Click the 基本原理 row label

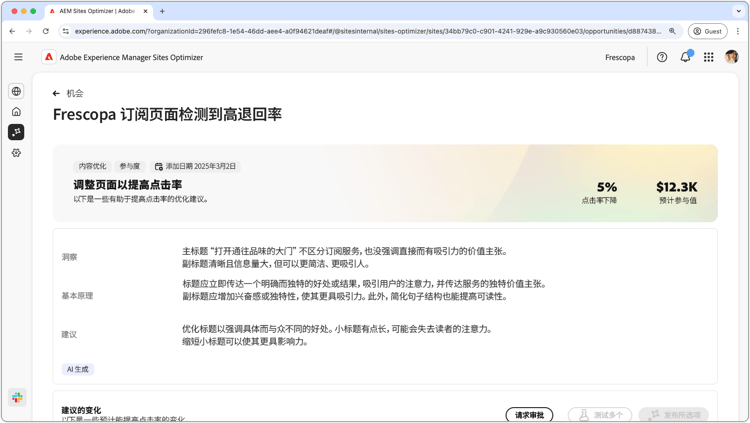(x=77, y=296)
